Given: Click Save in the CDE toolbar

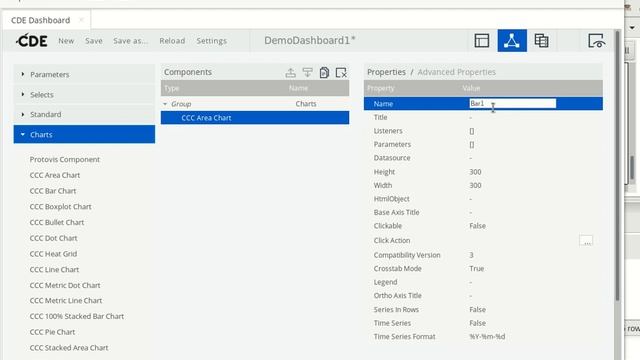Looking at the screenshot, I should pos(94,41).
